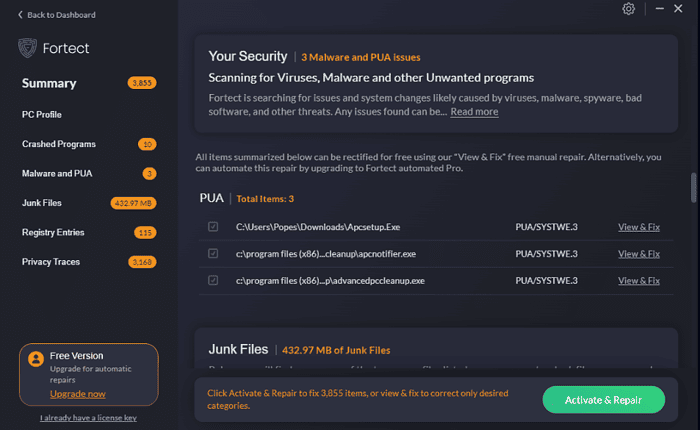
Task: Open Registry Entries section
Action: point(52,232)
